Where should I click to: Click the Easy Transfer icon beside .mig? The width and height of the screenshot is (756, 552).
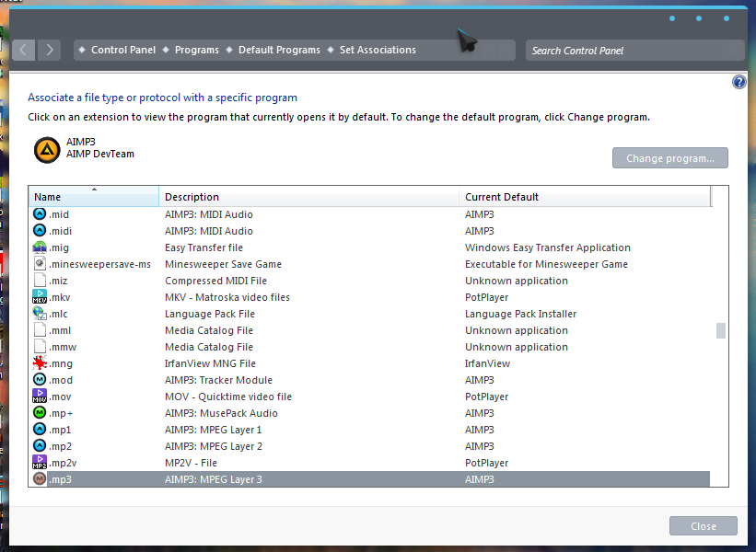tap(40, 247)
